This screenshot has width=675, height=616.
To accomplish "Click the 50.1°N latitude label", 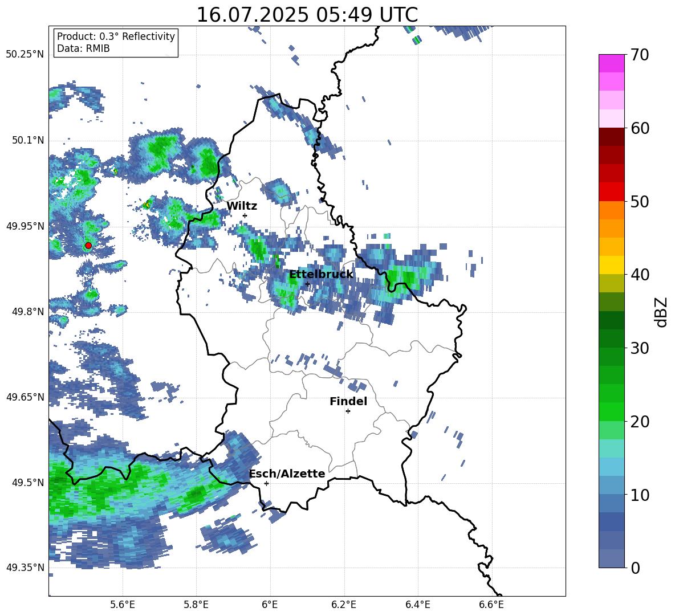I will pyautogui.click(x=27, y=141).
